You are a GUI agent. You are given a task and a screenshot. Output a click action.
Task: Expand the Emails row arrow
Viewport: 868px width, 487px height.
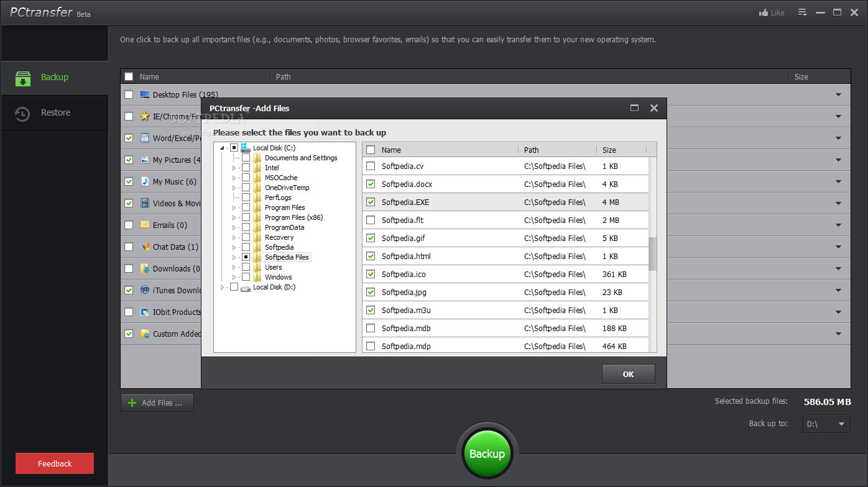(838, 225)
